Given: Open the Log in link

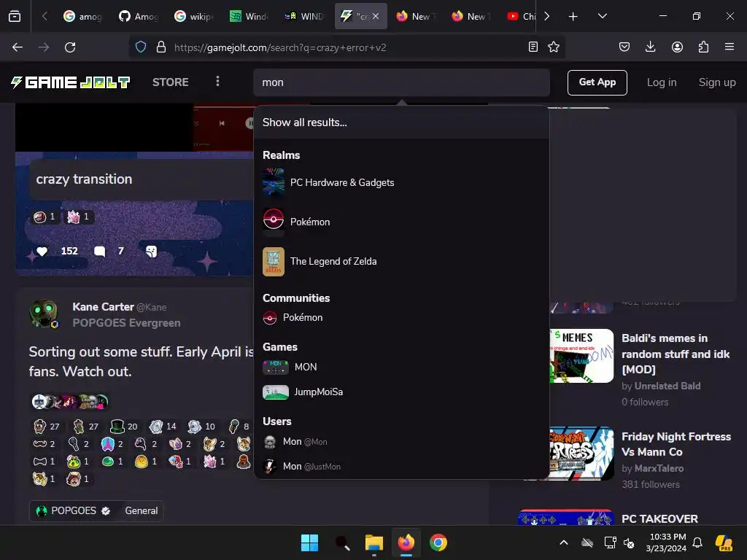Looking at the screenshot, I should coord(661,82).
